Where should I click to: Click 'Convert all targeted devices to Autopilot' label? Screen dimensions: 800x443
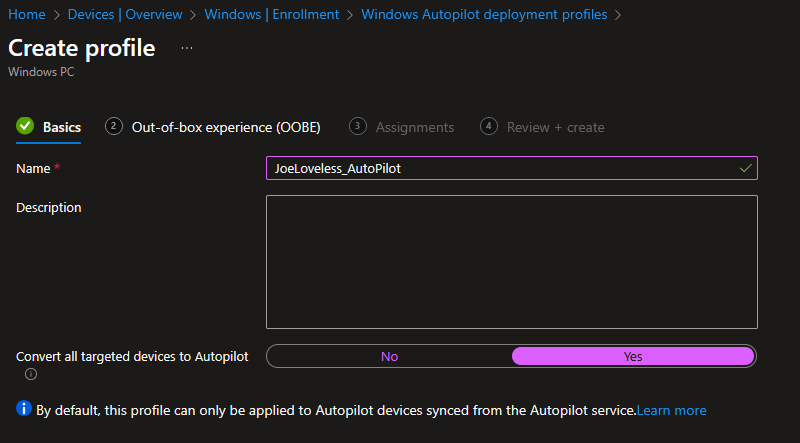132,357
